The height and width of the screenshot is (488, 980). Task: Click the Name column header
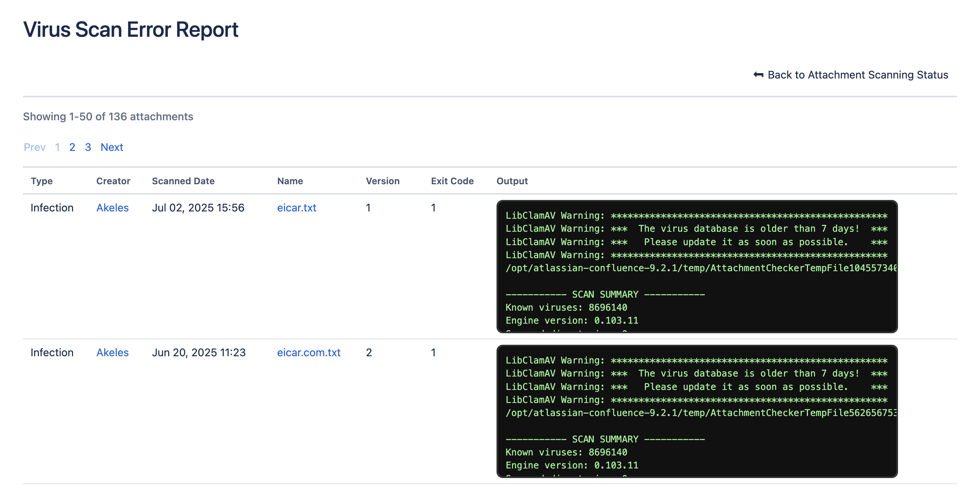point(290,181)
